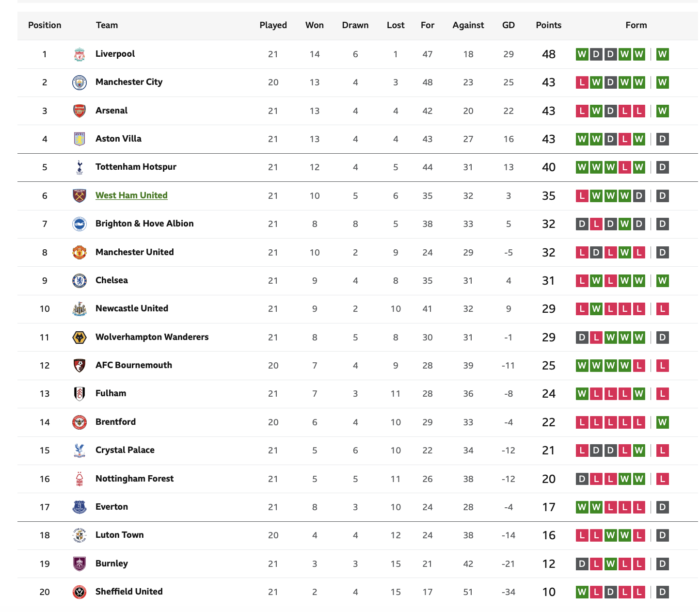Image resolution: width=700 pixels, height=612 pixels.
Task: Select the Aston Villa team name
Action: click(x=118, y=139)
